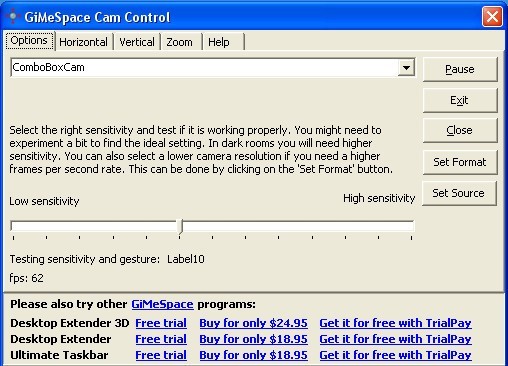Click TrialPay link in Desktop Extender row
The width and height of the screenshot is (508, 366).
tap(395, 339)
